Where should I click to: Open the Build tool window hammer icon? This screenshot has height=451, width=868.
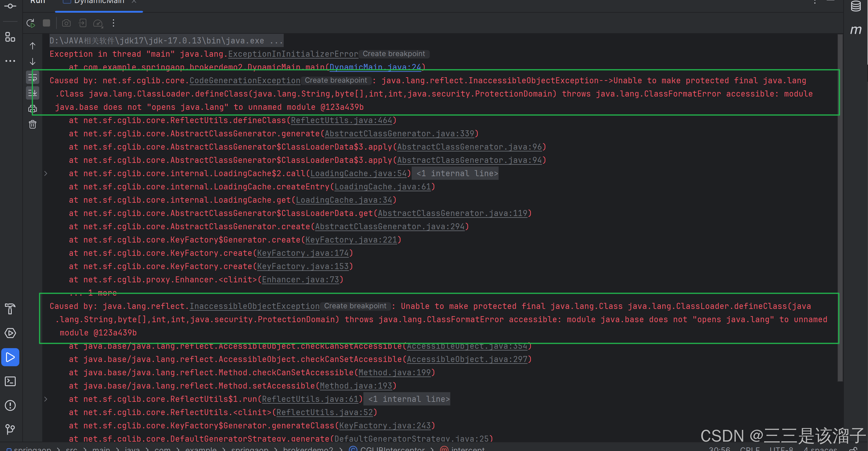click(x=10, y=309)
